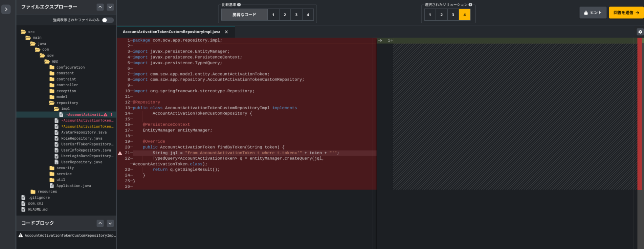Expand the contraint folder
Viewport: 644px width, 249px height.
pos(63,79)
